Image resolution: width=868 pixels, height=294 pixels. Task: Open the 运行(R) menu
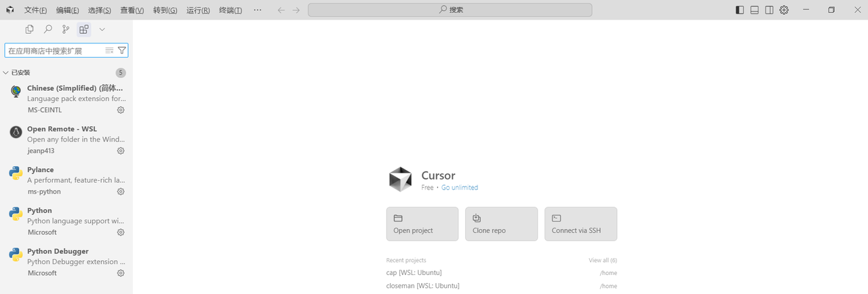[x=197, y=10]
